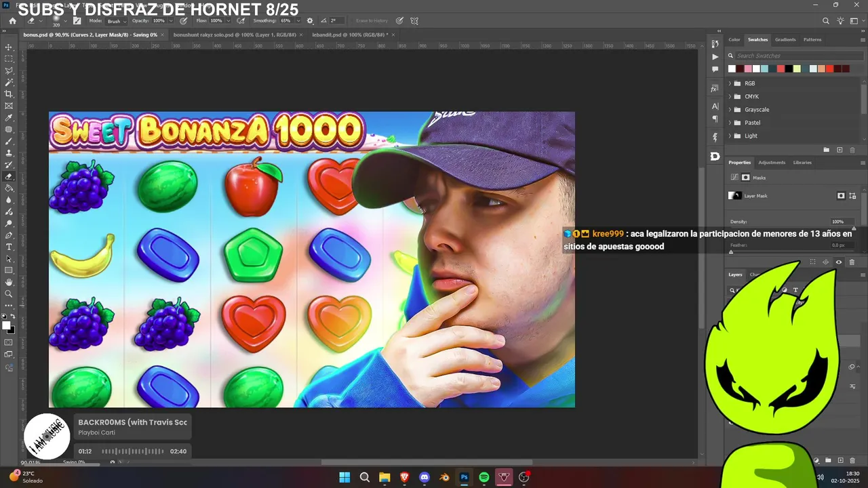Open the Actions panel play icon
This screenshot has height=488, width=868.
pyautogui.click(x=715, y=56)
